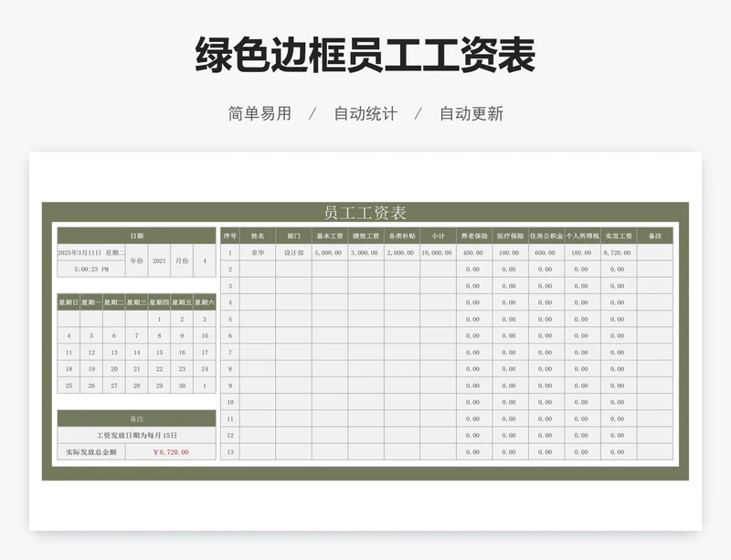Click calendar day 15

pyautogui.click(x=159, y=353)
